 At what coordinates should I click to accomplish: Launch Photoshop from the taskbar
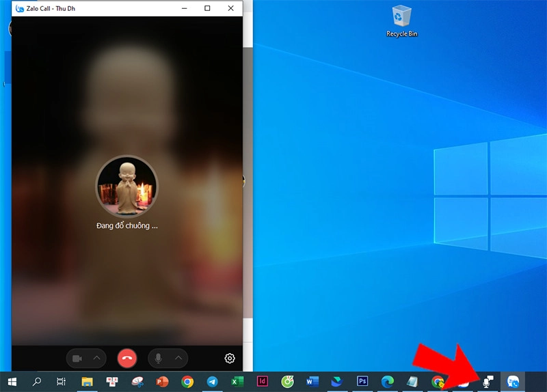362,382
